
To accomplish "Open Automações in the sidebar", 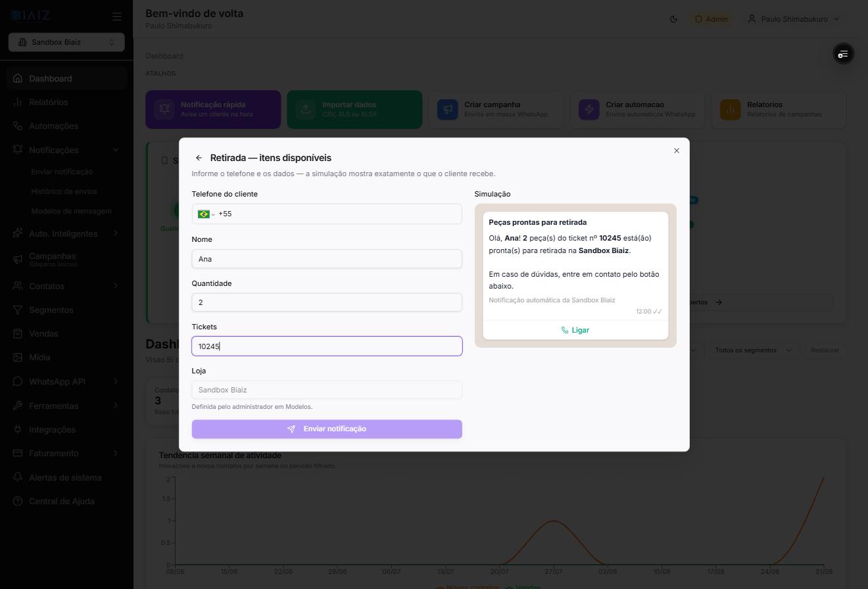I will [66, 126].
